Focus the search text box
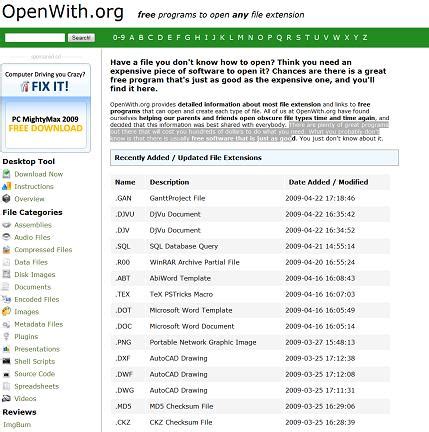The height and width of the screenshot is (432, 429). (35, 38)
